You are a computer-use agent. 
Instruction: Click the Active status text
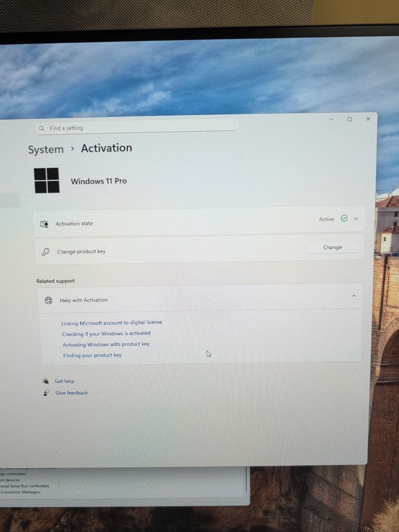point(326,219)
